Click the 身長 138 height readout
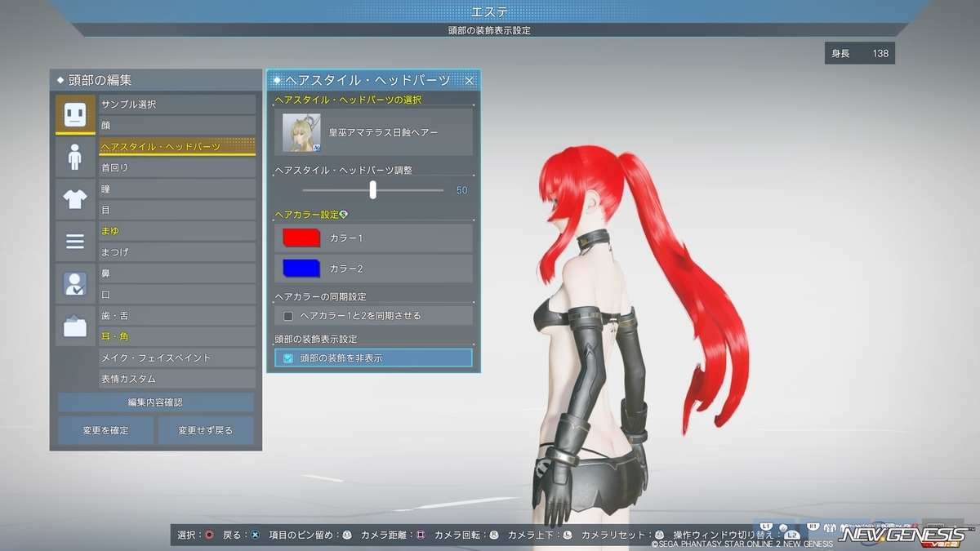The width and height of the screenshot is (980, 551). tap(860, 54)
